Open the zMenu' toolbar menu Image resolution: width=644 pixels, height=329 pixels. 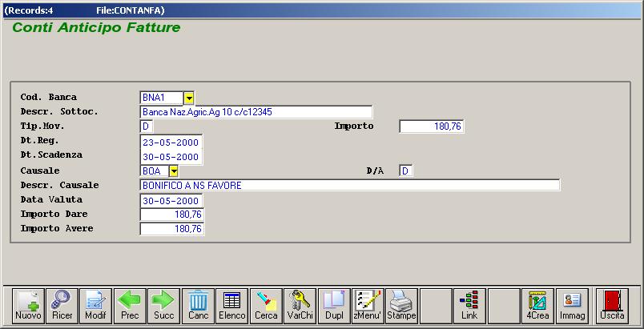368,305
